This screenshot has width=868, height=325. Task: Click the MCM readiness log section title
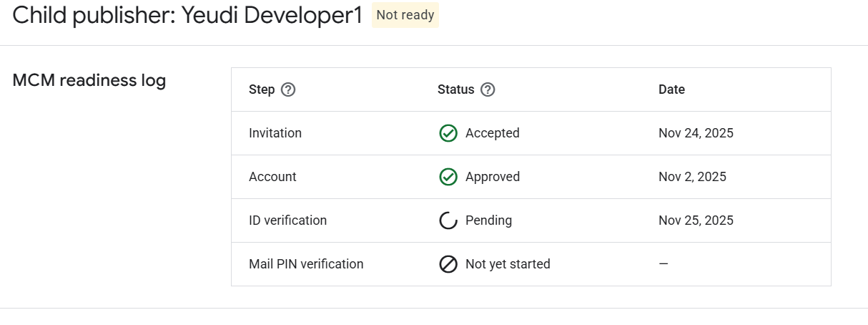[89, 80]
